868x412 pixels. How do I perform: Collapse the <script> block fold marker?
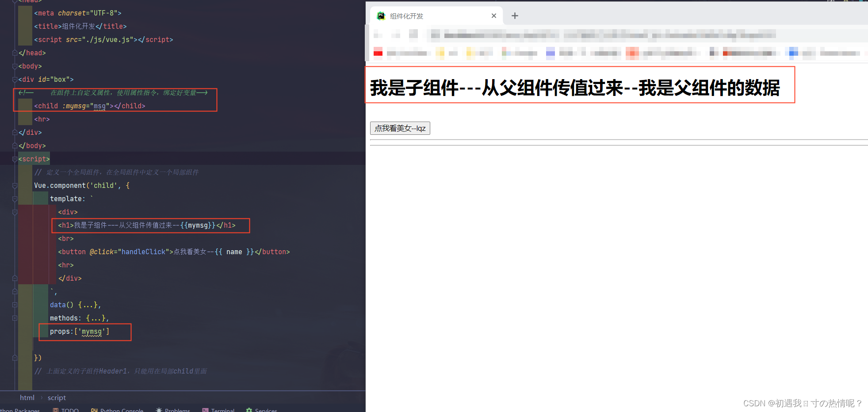click(15, 159)
